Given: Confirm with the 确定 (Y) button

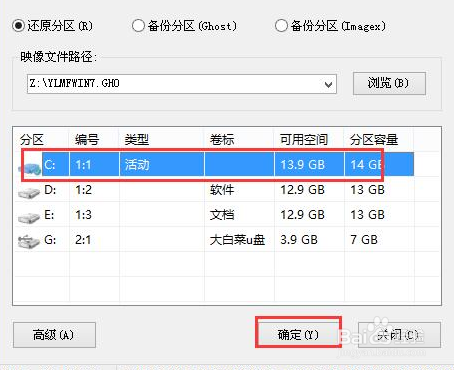Looking at the screenshot, I should 298,334.
